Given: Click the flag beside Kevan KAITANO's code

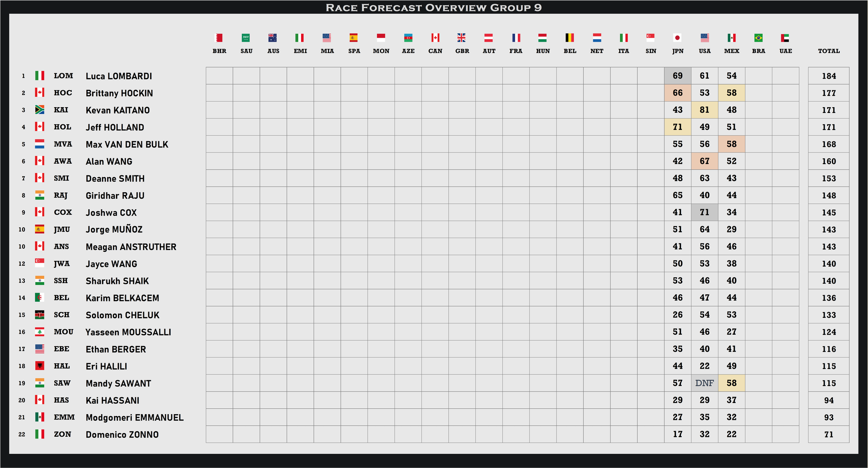Looking at the screenshot, I should coord(39,110).
